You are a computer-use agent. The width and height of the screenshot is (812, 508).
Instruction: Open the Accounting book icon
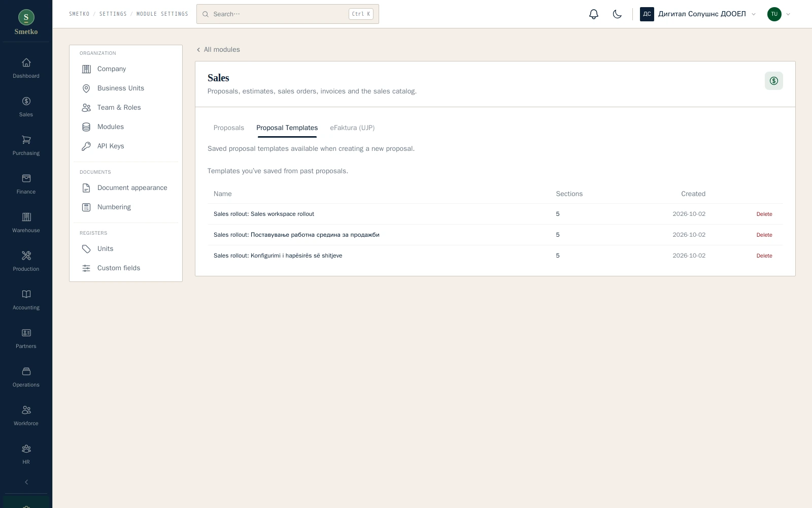click(x=26, y=294)
